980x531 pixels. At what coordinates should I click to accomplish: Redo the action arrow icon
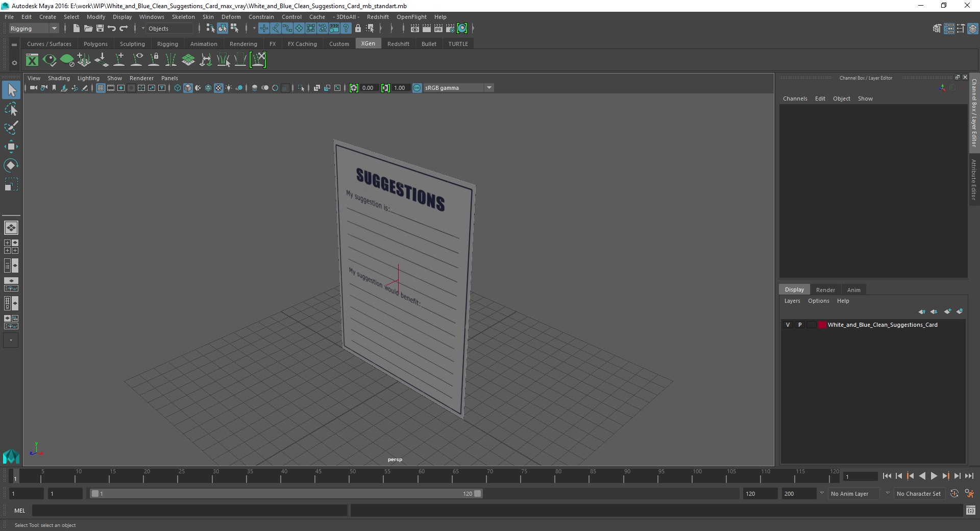(x=124, y=29)
